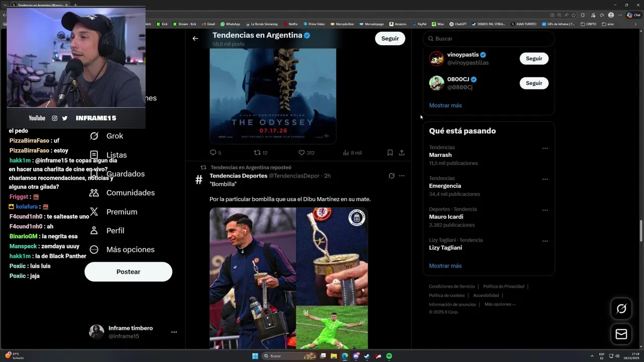Open account menu dots beside Inframe timbero
644x362 pixels.
point(174,332)
